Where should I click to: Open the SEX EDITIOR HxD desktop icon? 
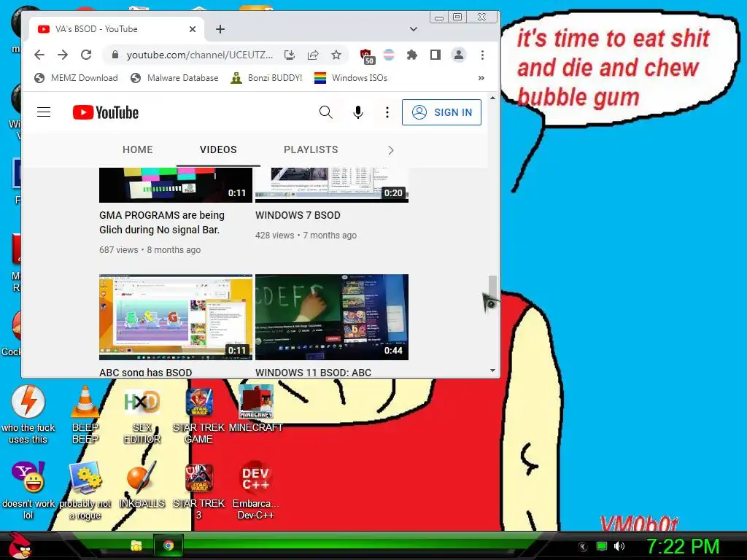pyautogui.click(x=142, y=414)
